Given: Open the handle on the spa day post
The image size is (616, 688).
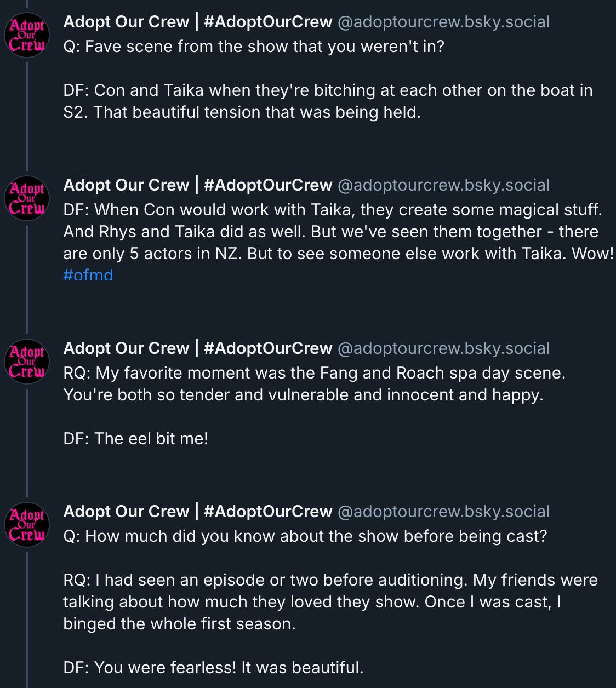Looking at the screenshot, I should click(x=443, y=348).
